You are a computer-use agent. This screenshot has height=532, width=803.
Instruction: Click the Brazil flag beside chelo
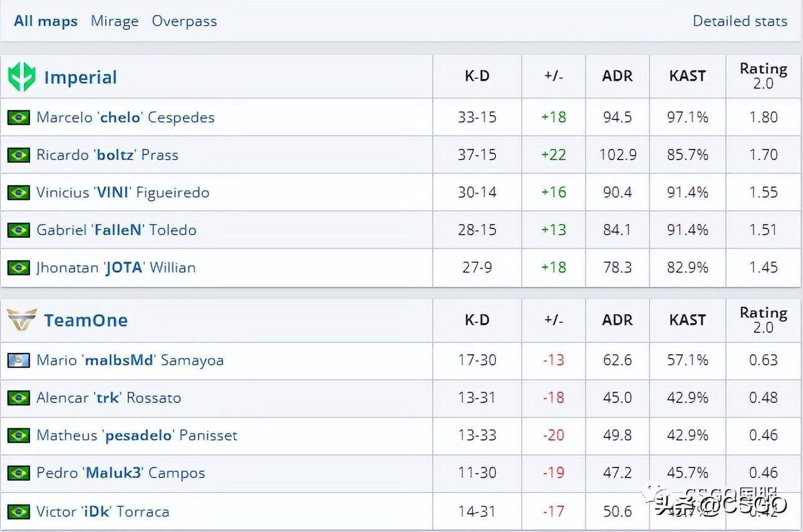pyautogui.click(x=19, y=118)
